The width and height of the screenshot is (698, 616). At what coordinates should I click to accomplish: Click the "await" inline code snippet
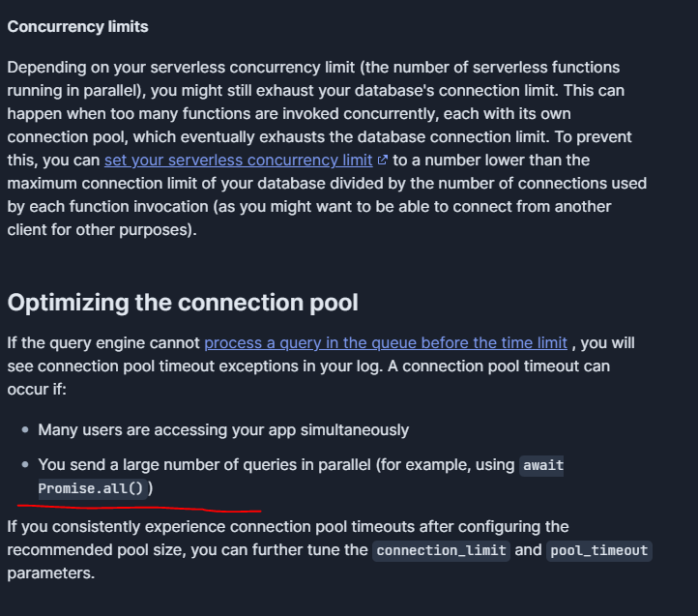[x=543, y=465]
